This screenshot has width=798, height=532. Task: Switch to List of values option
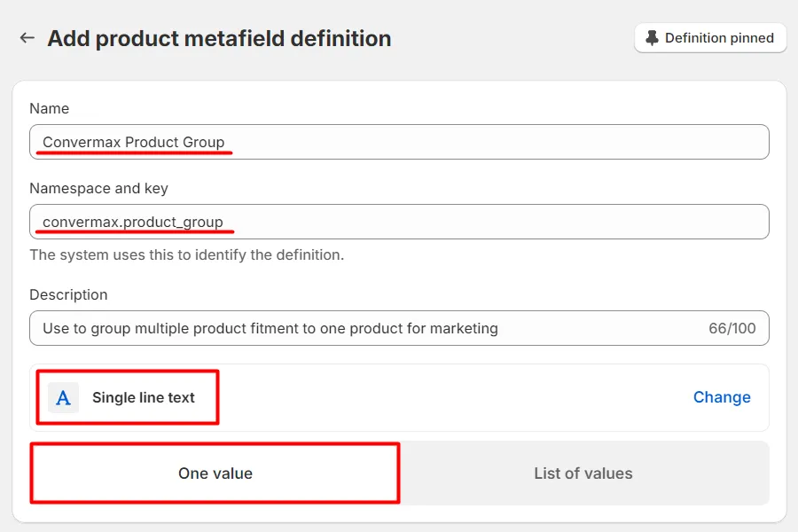tap(583, 473)
